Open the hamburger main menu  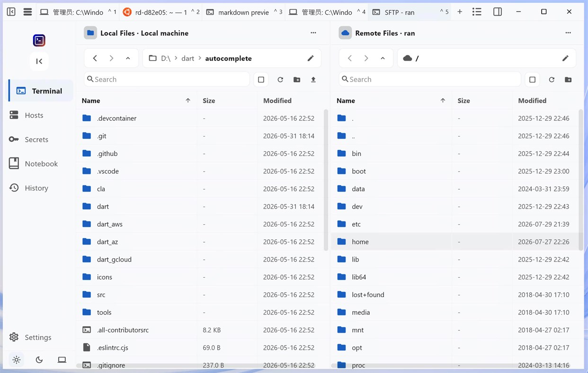click(x=27, y=12)
